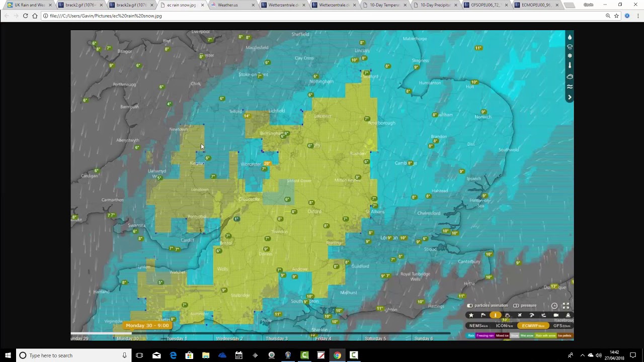Click the Freezing rain legend swatch
The width and height of the screenshot is (644, 362).
pyautogui.click(x=485, y=336)
